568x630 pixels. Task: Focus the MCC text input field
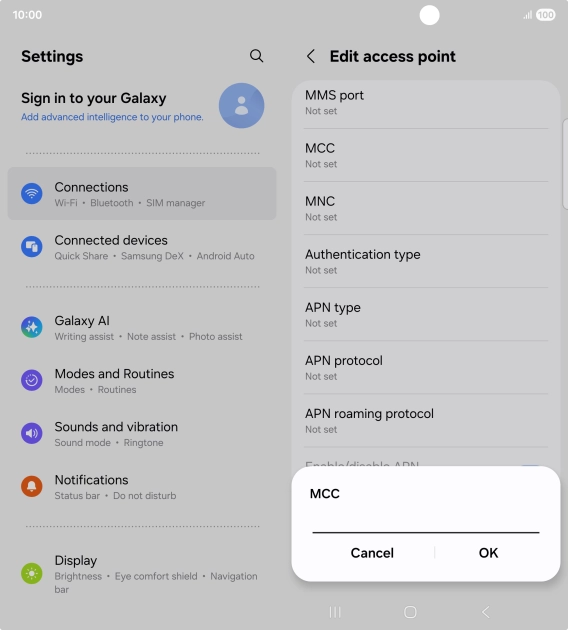pyautogui.click(x=426, y=522)
